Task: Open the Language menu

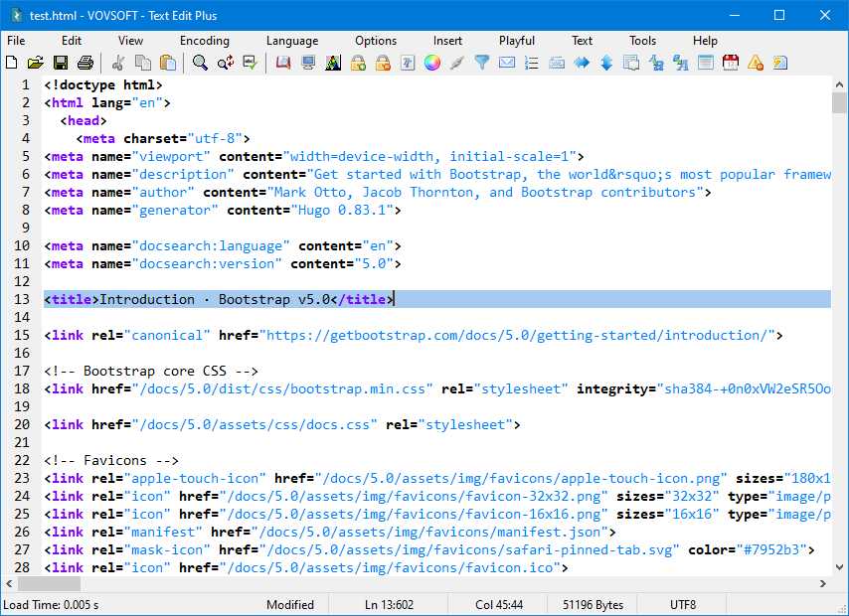Action: (292, 41)
